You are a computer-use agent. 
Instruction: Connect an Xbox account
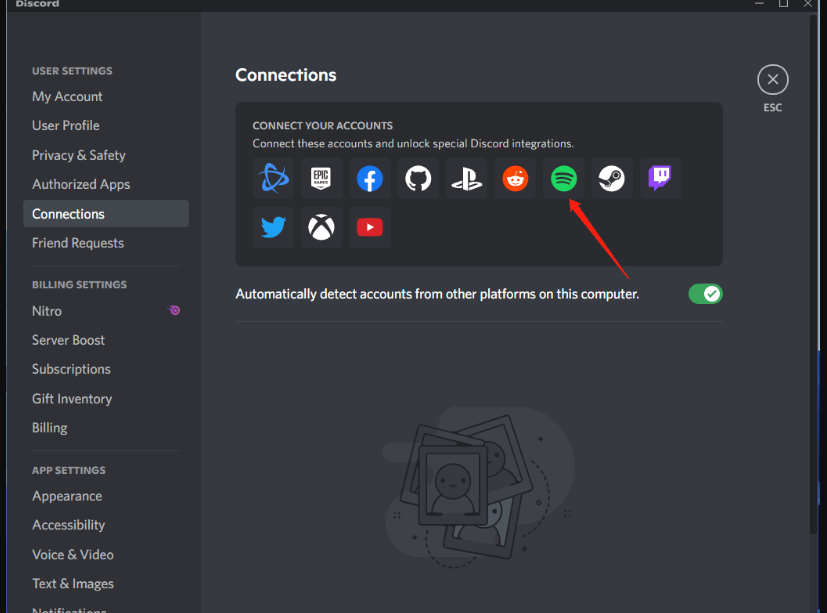click(321, 227)
